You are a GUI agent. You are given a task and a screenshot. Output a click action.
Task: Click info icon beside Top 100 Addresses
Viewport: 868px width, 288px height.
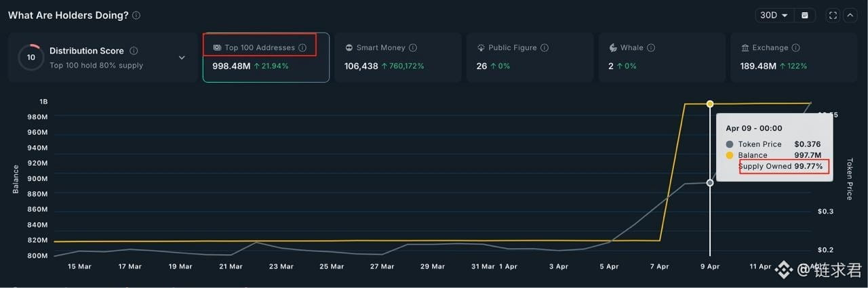[x=302, y=48]
